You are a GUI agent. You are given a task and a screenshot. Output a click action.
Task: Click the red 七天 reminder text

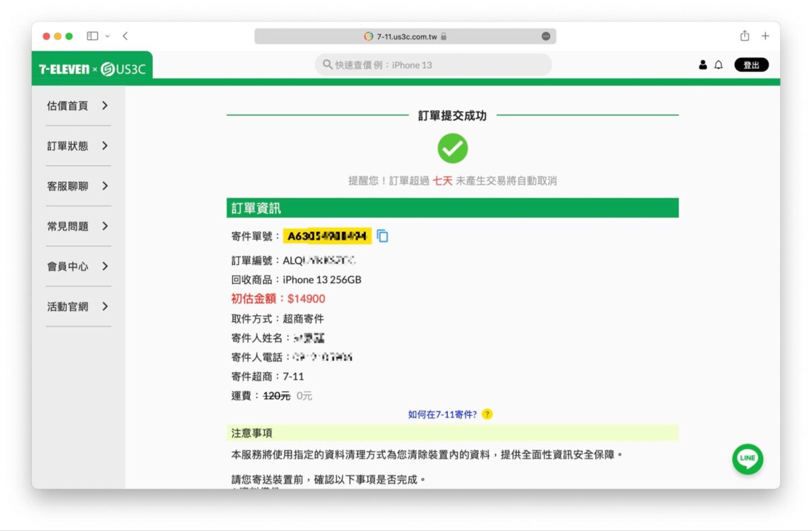[x=443, y=181]
